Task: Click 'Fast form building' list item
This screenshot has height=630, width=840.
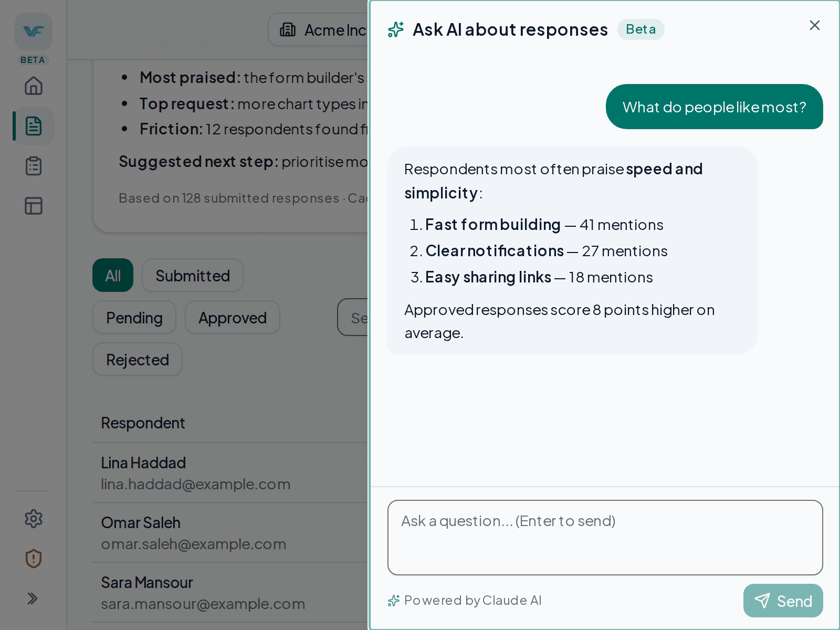Action: tap(544, 225)
